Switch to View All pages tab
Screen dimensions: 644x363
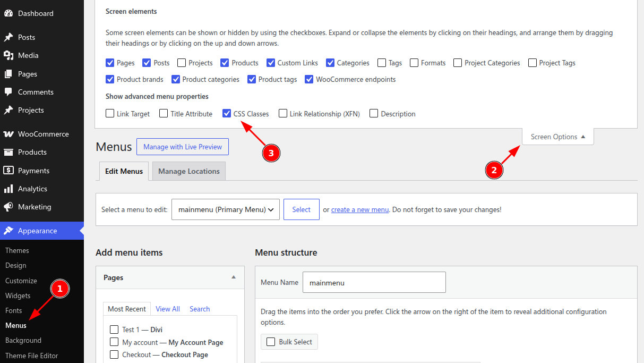point(168,309)
